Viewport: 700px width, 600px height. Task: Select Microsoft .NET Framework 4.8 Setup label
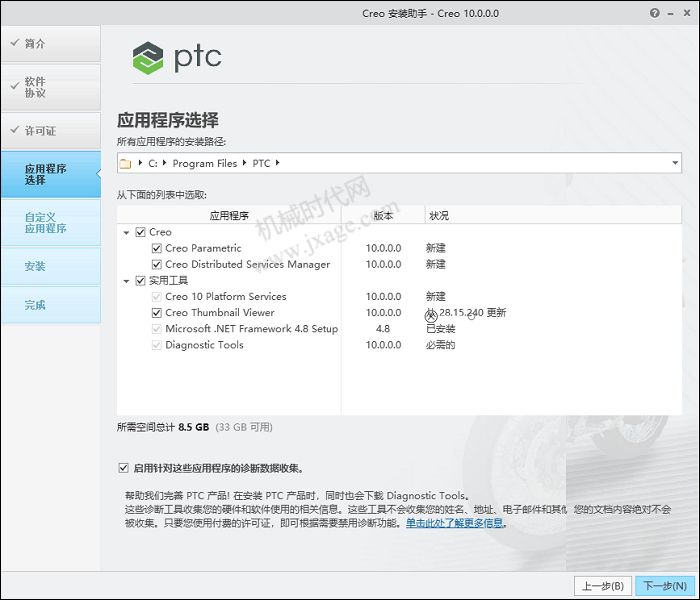click(251, 329)
